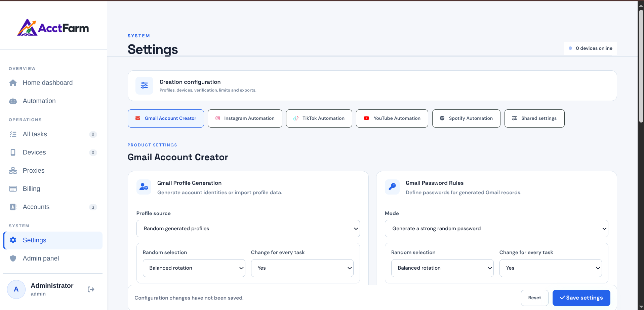Click the Gmail Password Rules key icon

tap(392, 187)
